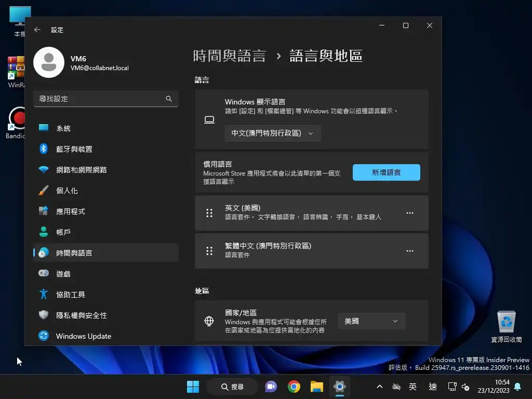Click the 應用程式 apps icon
532x399 pixels.
(x=44, y=211)
